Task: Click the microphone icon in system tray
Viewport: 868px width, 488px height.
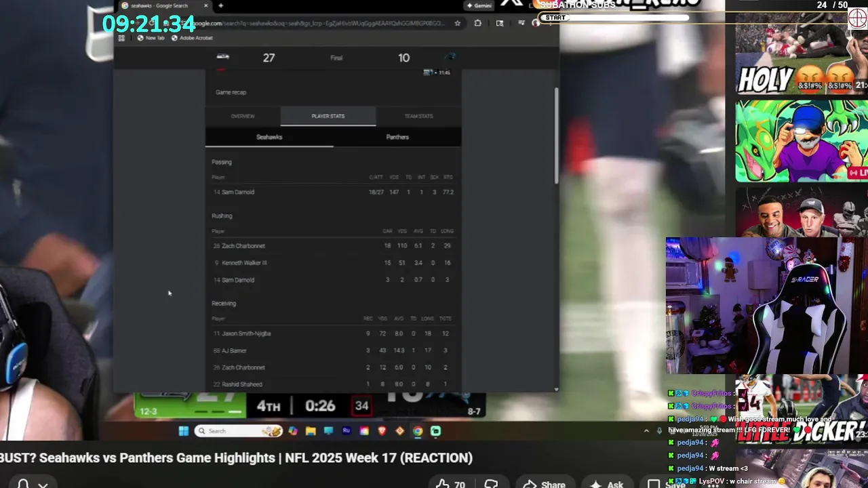Action: 659,431
